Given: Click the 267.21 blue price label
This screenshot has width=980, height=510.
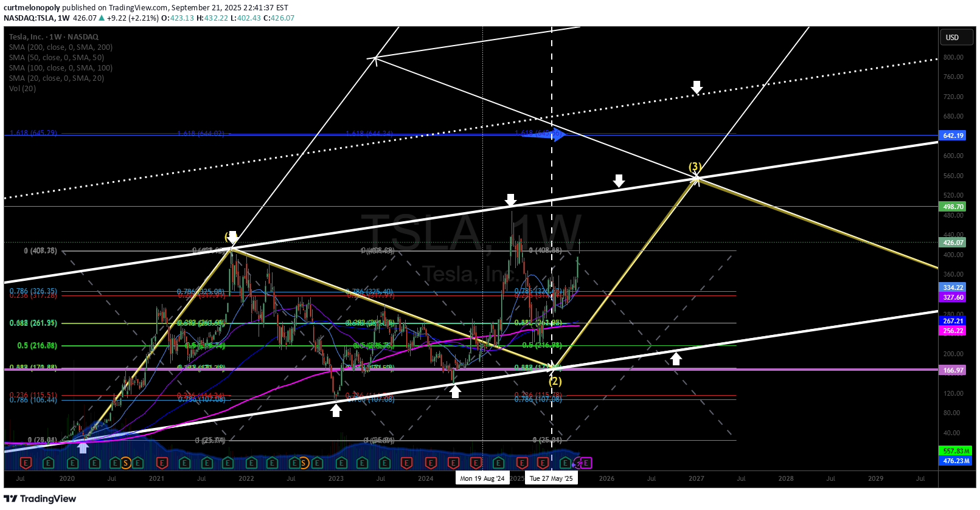Looking at the screenshot, I should pos(953,321).
